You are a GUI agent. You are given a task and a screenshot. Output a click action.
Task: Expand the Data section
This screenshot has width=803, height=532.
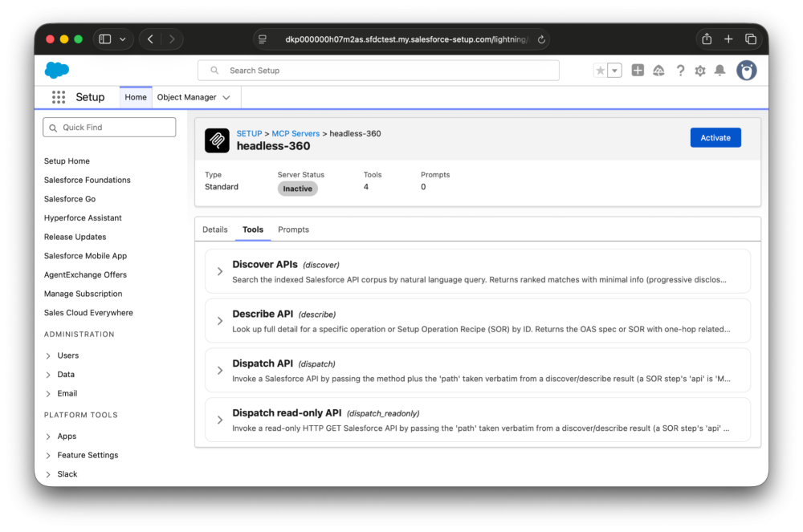click(48, 375)
